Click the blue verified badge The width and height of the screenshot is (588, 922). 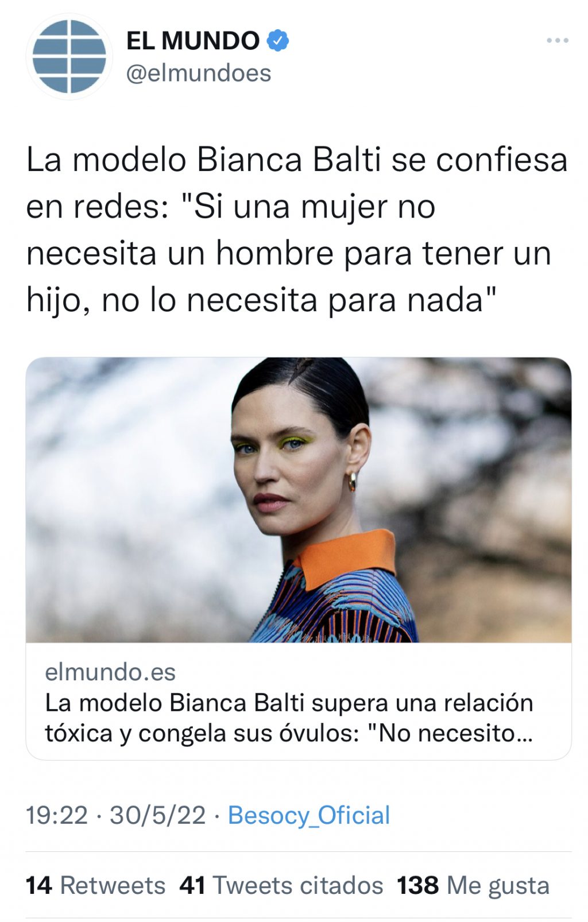278,41
